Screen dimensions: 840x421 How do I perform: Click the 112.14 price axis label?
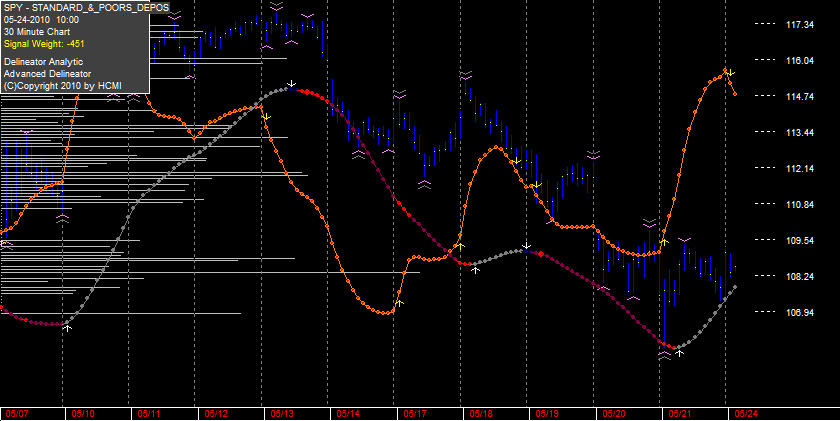pyautogui.click(x=800, y=169)
